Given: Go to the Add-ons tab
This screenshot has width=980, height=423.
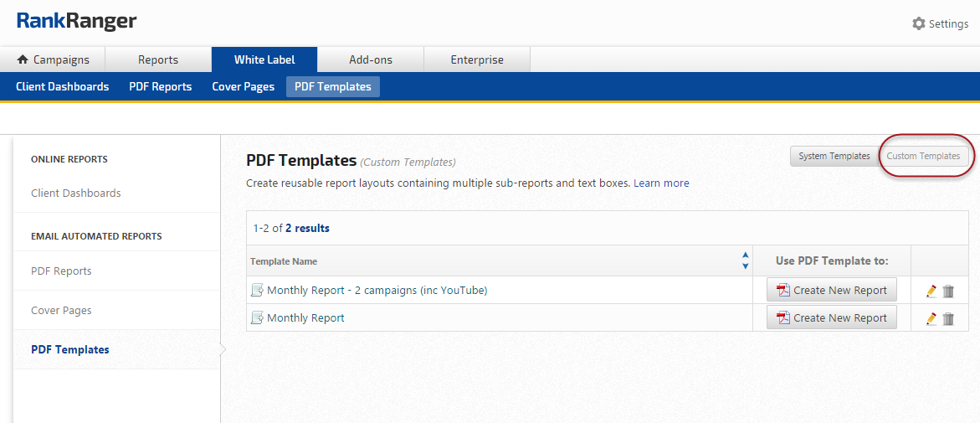Looking at the screenshot, I should click(x=371, y=59).
